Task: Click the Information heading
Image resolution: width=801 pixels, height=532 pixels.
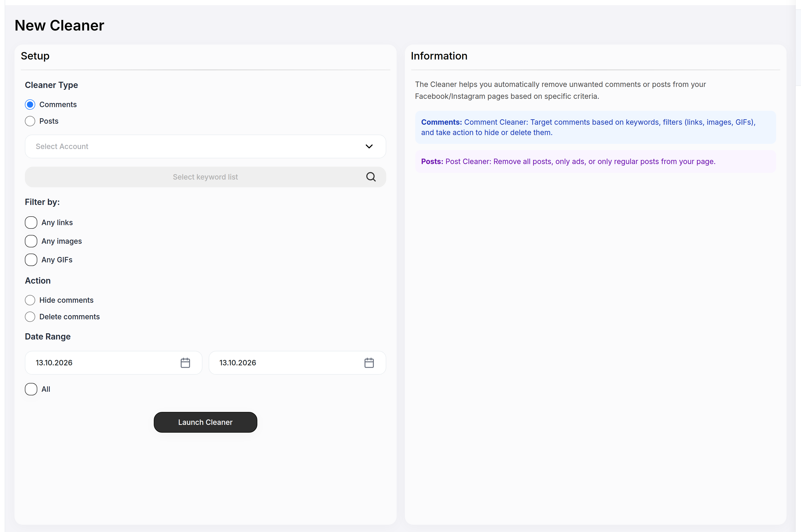Action: click(x=439, y=56)
